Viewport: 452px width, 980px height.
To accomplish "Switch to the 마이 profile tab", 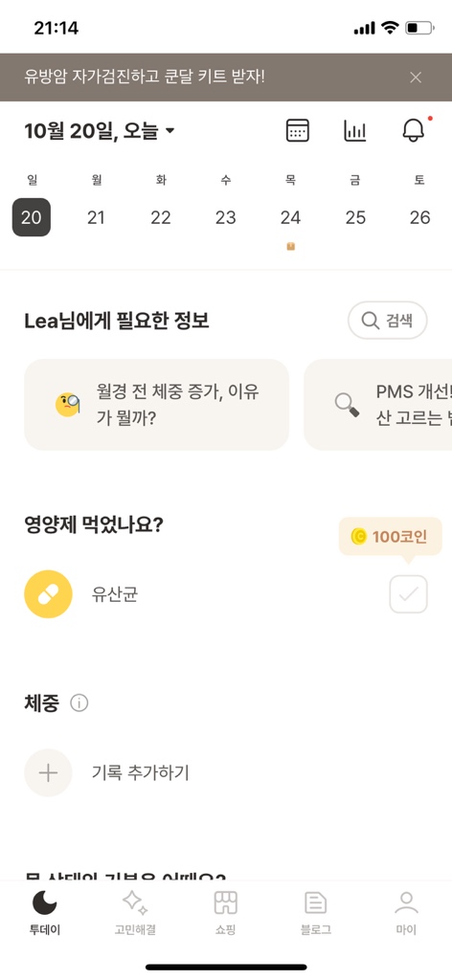I will tap(406, 912).
